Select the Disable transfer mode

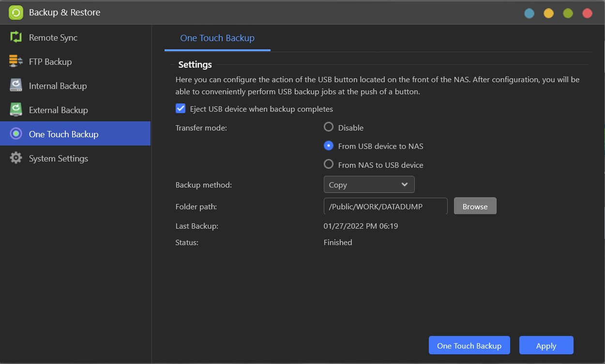[329, 127]
